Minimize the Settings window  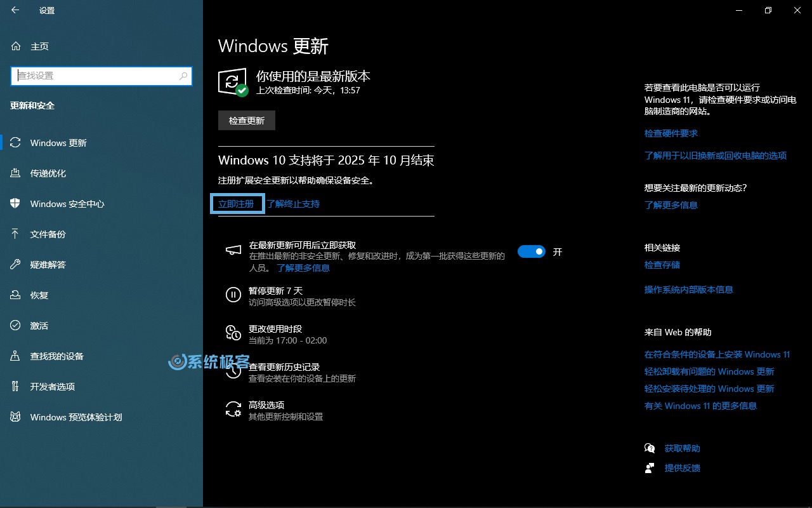(x=739, y=10)
